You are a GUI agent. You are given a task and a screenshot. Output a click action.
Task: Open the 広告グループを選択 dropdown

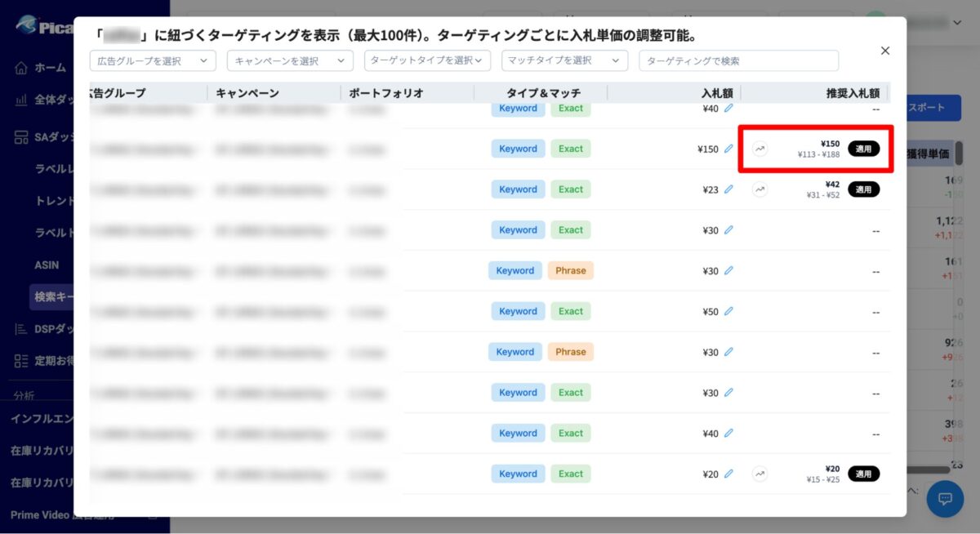(x=153, y=60)
